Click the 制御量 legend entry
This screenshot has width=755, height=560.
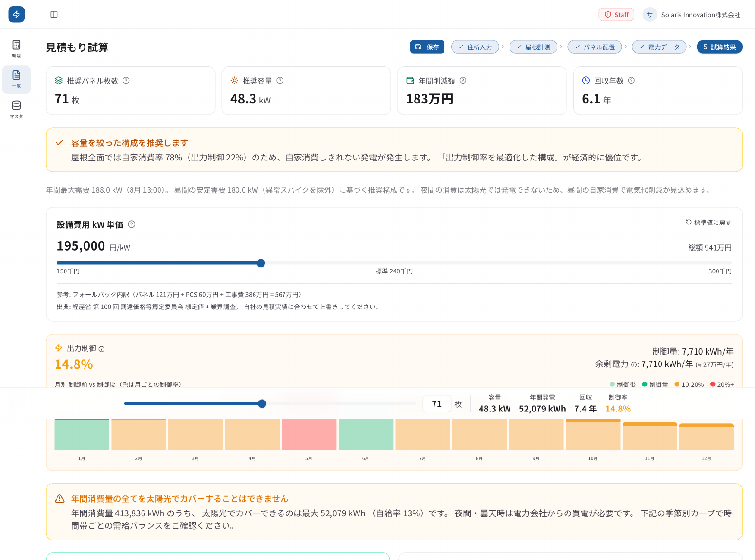(655, 384)
